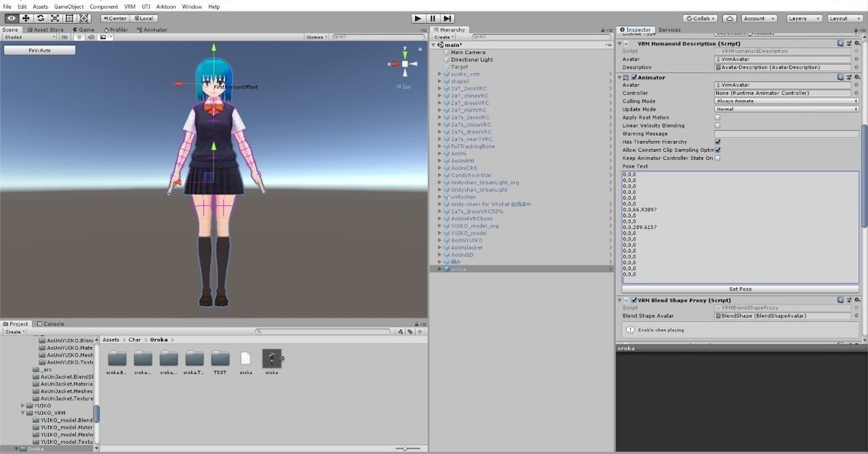This screenshot has width=868, height=454.
Task: Toggle Local/Global handle button
Action: coord(143,18)
